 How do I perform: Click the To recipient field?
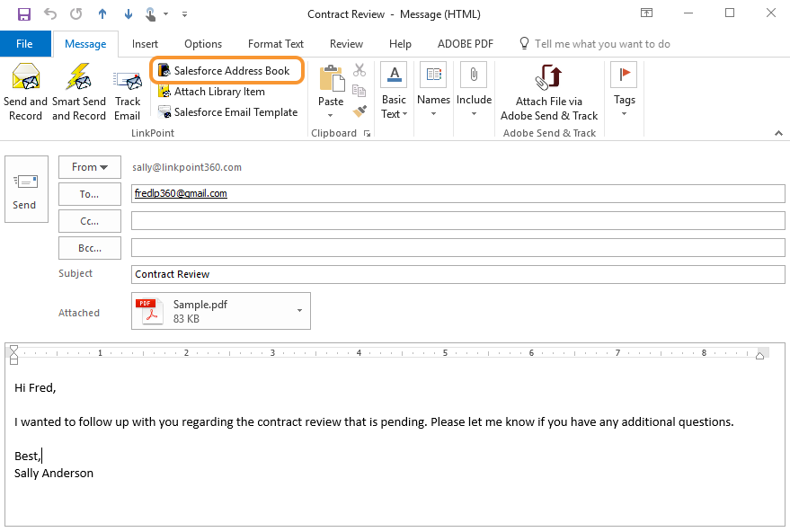click(x=458, y=193)
